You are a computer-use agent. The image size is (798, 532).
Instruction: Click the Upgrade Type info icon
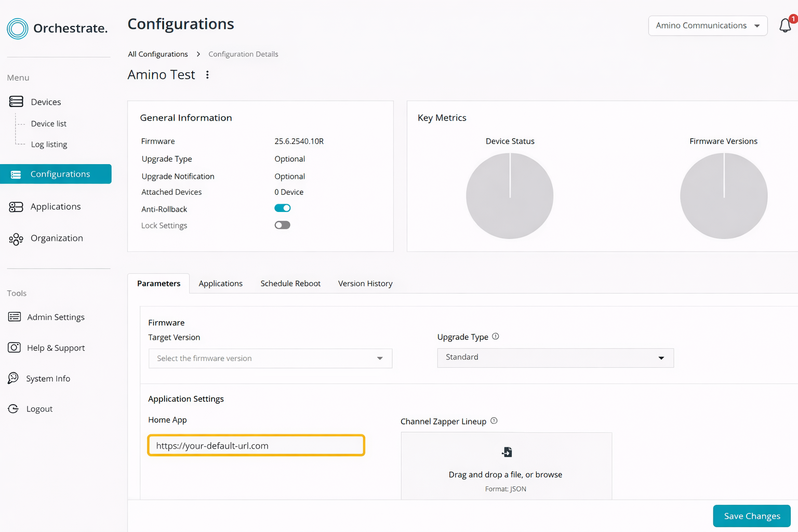coord(496,336)
